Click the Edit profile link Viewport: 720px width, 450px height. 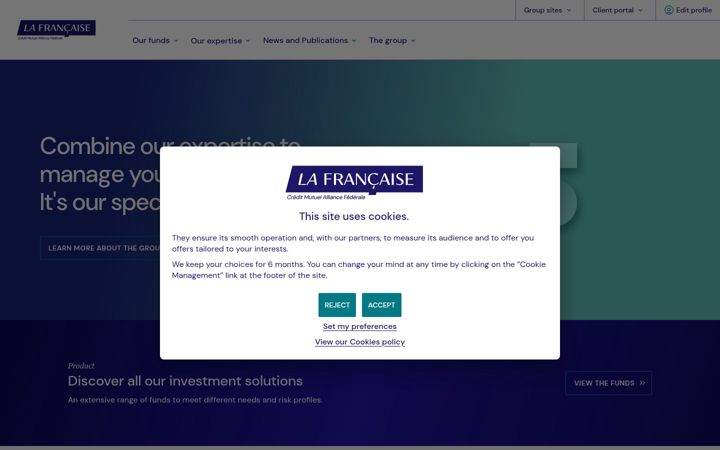point(688,10)
